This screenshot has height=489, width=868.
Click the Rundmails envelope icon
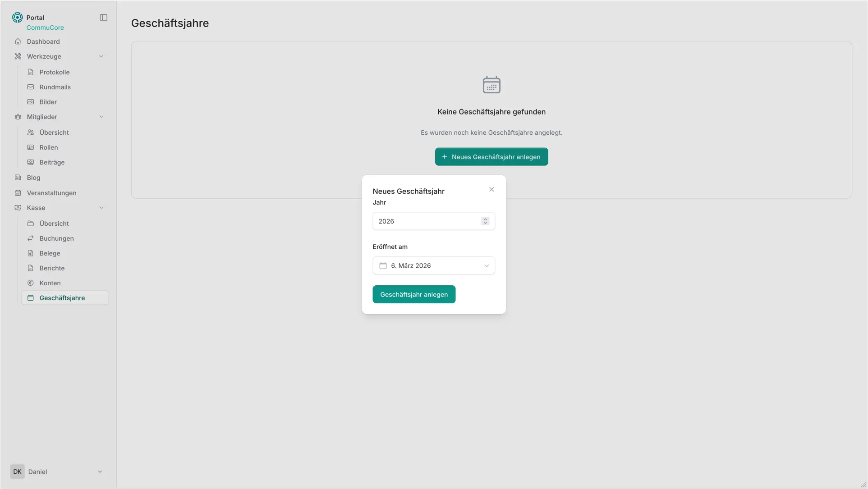(31, 87)
